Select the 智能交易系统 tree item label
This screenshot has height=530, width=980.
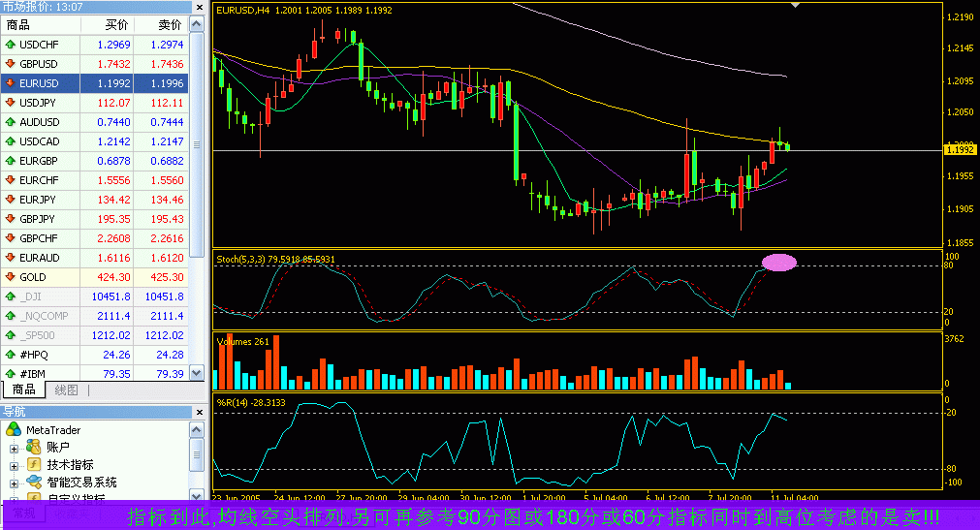pos(81,482)
